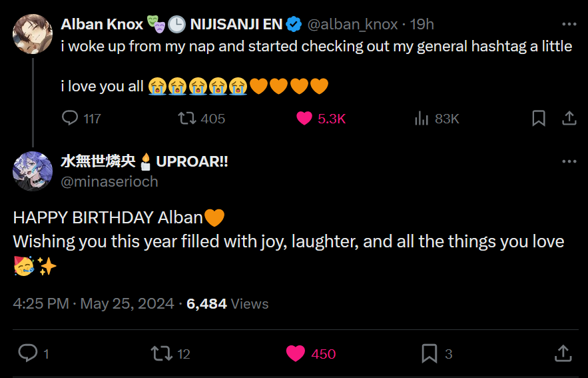Open more options on the birthday reply
The height and width of the screenshot is (378, 588).
(569, 162)
